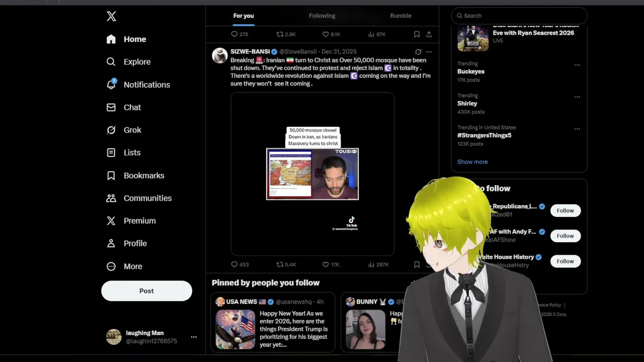Open Bookmarks in the sidebar
Viewport: 644px width, 362px height.
pyautogui.click(x=135, y=175)
